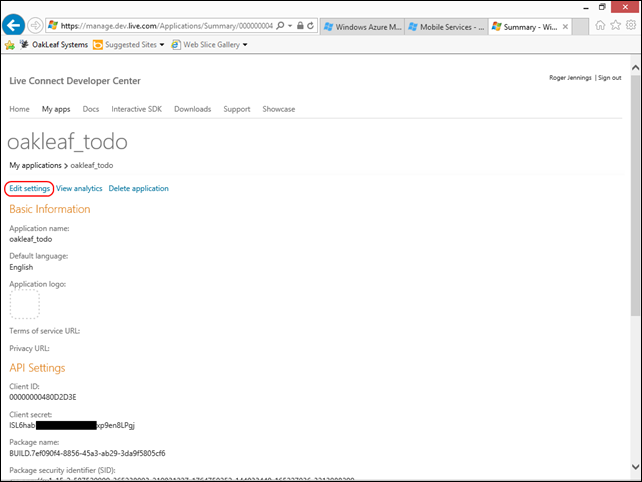
Task: Open the Interactive SDK nav item
Action: 136,109
